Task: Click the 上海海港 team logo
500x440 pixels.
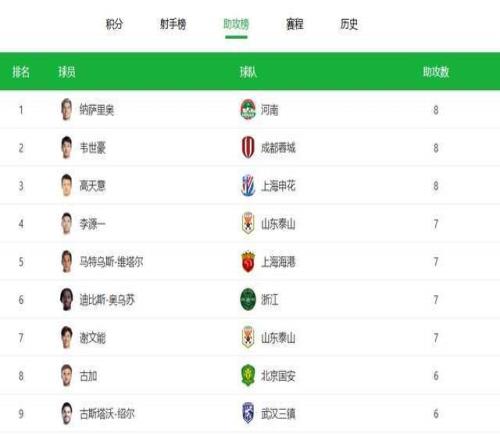Action: click(x=248, y=262)
